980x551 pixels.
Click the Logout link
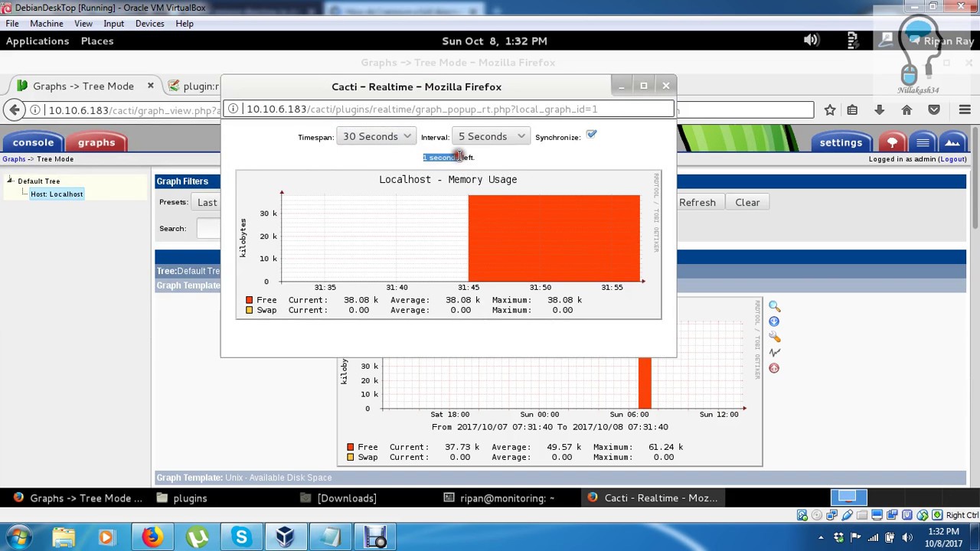(x=952, y=159)
